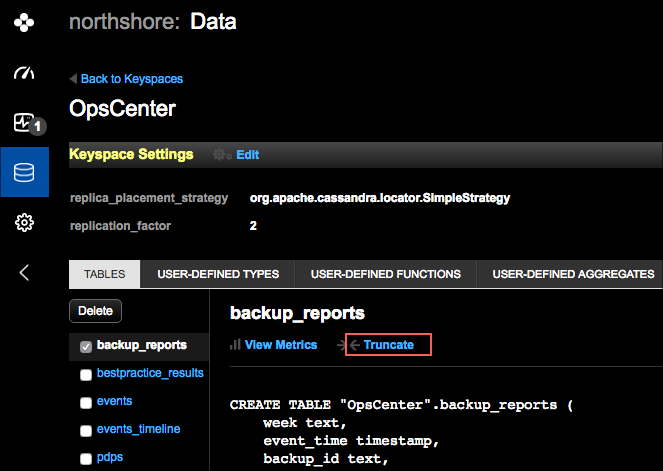Click the Truncate link
The height and width of the screenshot is (471, 663).
pos(389,345)
